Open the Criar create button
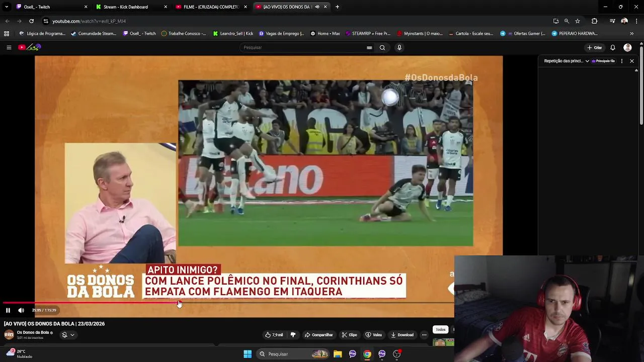Viewport: 644px width, 362px height. pos(594,47)
